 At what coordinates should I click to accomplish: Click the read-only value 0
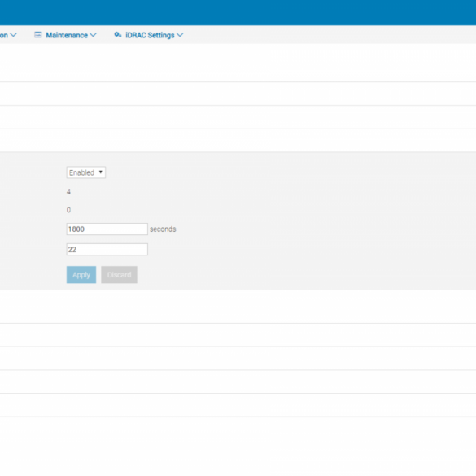[x=68, y=210]
